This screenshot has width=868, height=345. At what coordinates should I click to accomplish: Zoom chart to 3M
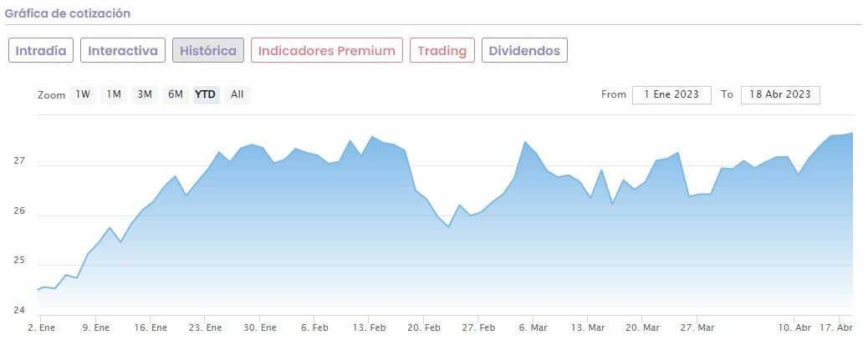click(145, 94)
